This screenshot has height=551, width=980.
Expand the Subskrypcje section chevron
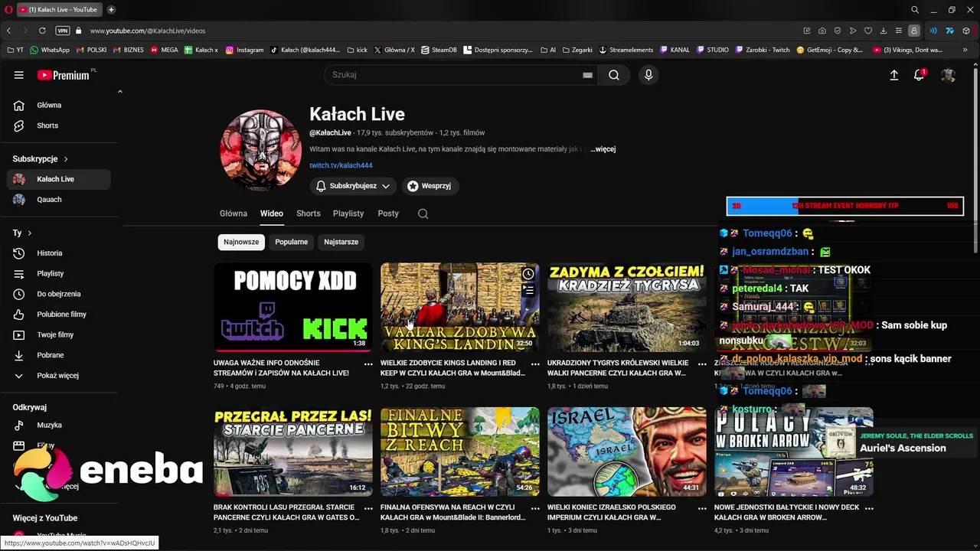click(66, 159)
